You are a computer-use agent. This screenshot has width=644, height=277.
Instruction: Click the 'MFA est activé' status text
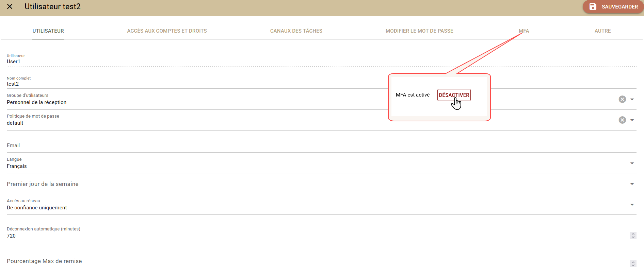click(413, 95)
